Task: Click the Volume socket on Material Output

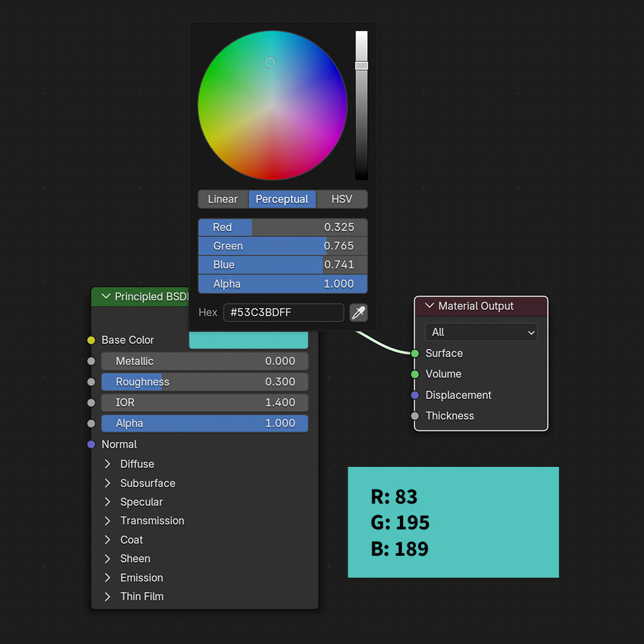Action: click(x=416, y=374)
